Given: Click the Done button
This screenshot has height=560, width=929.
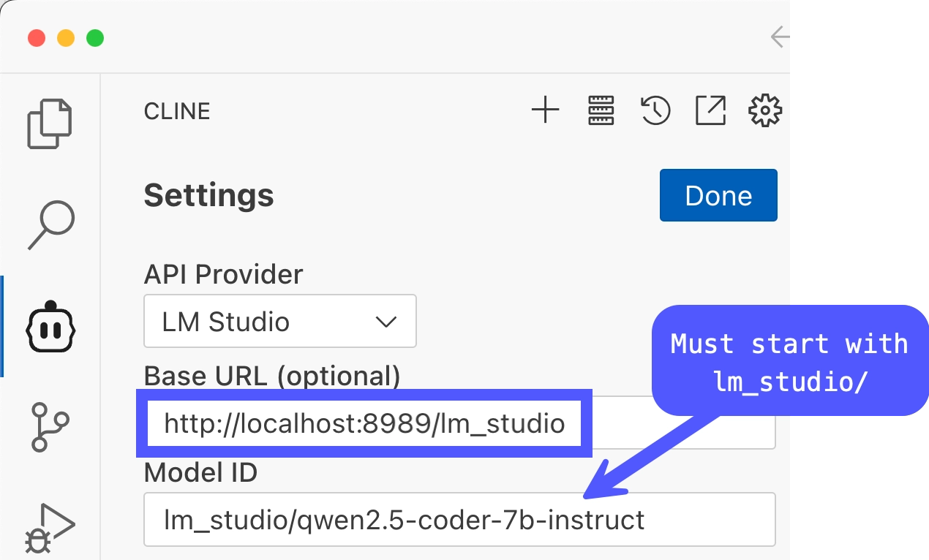Looking at the screenshot, I should pos(718,195).
